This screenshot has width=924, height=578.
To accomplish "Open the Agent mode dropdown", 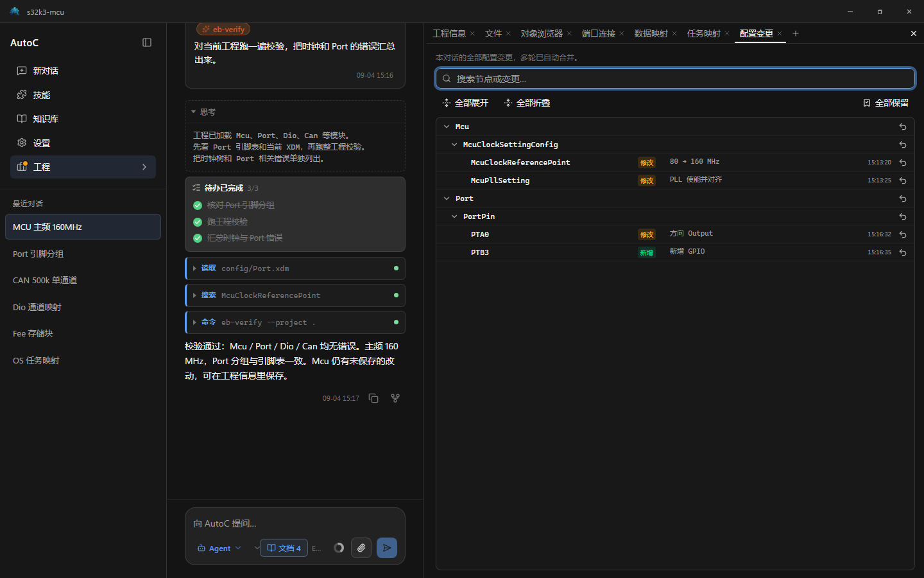I will [219, 548].
